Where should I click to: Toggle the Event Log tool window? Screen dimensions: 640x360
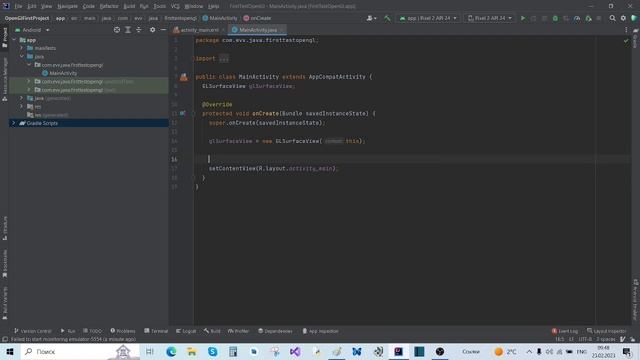coord(565,331)
